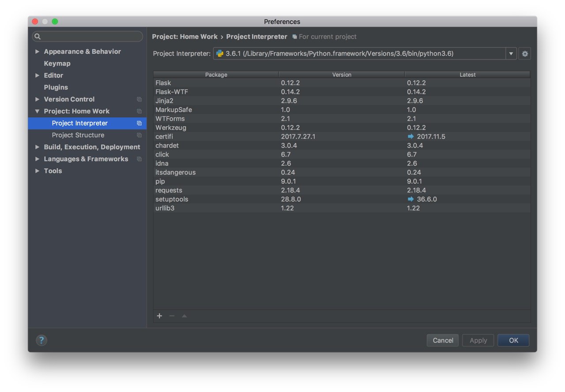Click the help question mark icon
The height and width of the screenshot is (392, 565).
[x=41, y=340]
